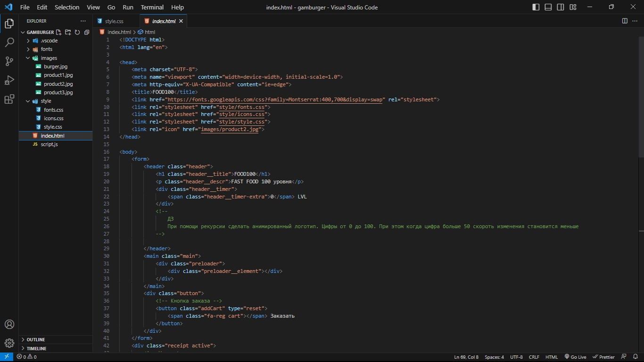Viewport: 644px width, 362px height.
Task: Click the New File icon in Explorer
Action: click(59, 33)
